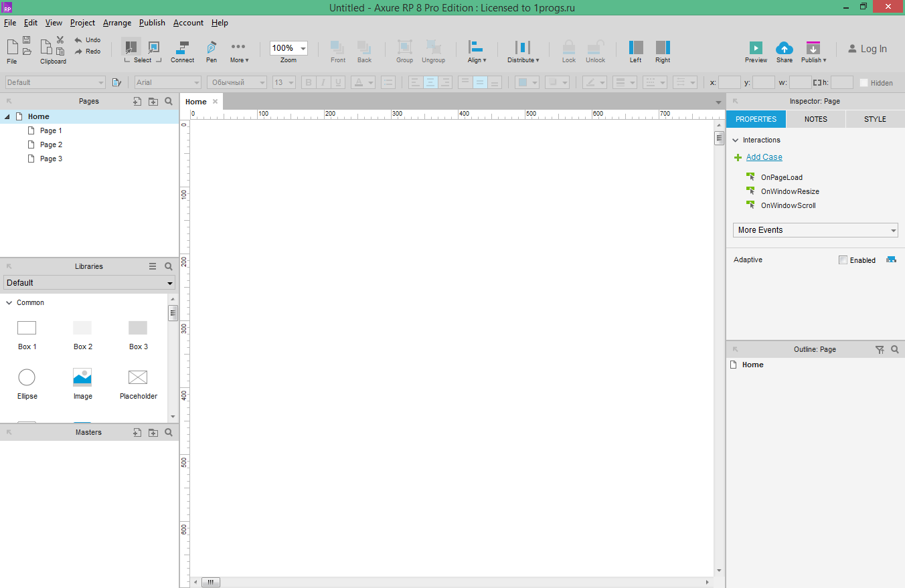Open the Help menu
Viewport: 905px width, 588px height.
coord(220,23)
